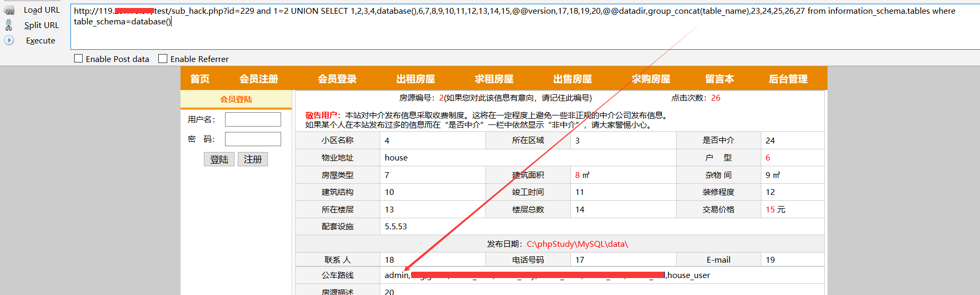Screen dimensions: 980x295
Task: Click the Execute play icon
Action: pyautogui.click(x=9, y=40)
